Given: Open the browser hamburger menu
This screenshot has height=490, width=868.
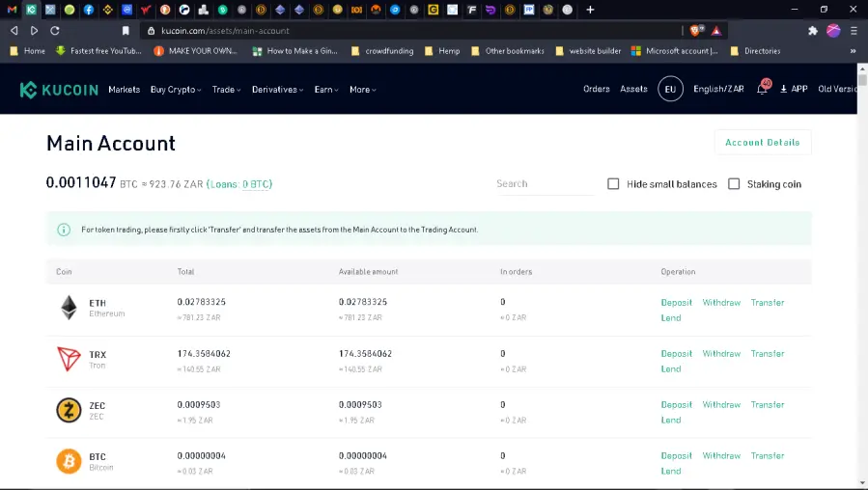Looking at the screenshot, I should (x=854, y=31).
